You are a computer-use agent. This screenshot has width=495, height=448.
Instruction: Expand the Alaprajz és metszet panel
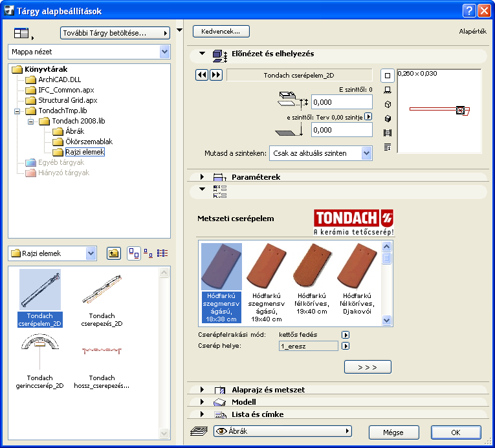(202, 390)
